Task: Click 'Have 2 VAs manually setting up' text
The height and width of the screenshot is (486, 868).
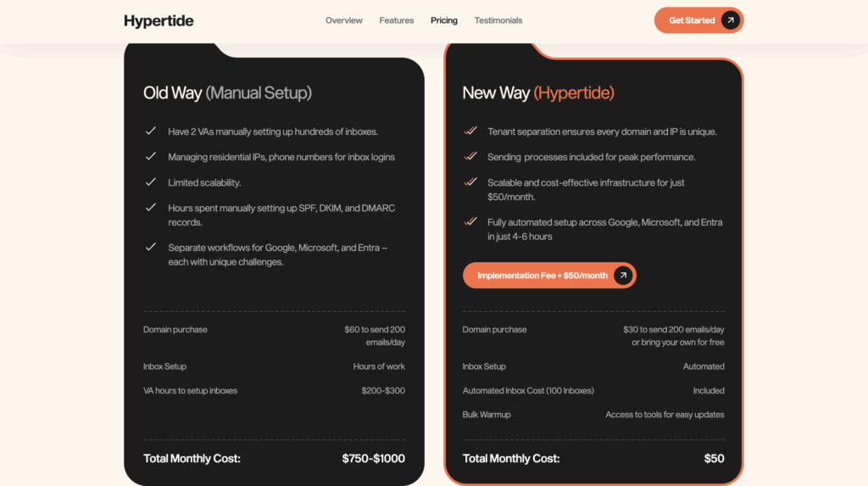Action: pyautogui.click(x=273, y=131)
